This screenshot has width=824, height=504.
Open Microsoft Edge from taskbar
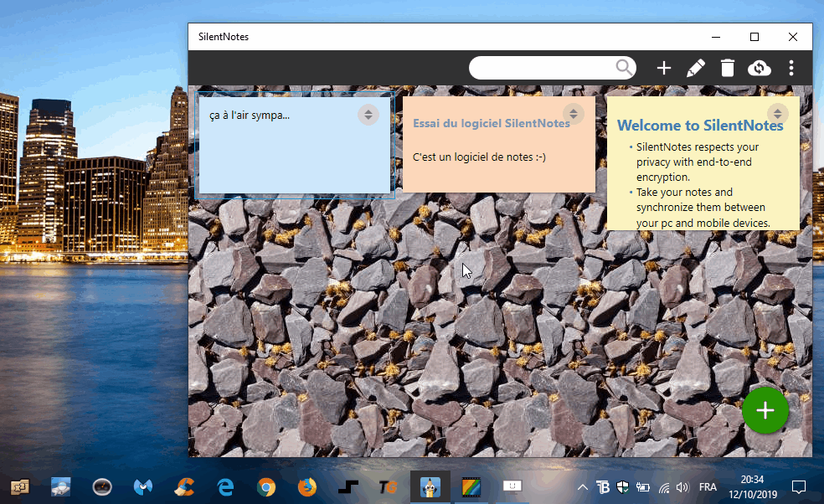[x=225, y=487]
